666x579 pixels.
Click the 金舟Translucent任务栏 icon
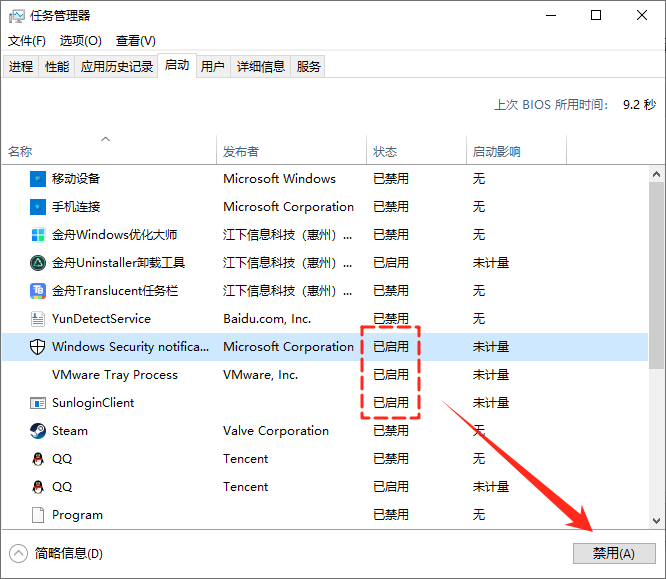(37, 291)
